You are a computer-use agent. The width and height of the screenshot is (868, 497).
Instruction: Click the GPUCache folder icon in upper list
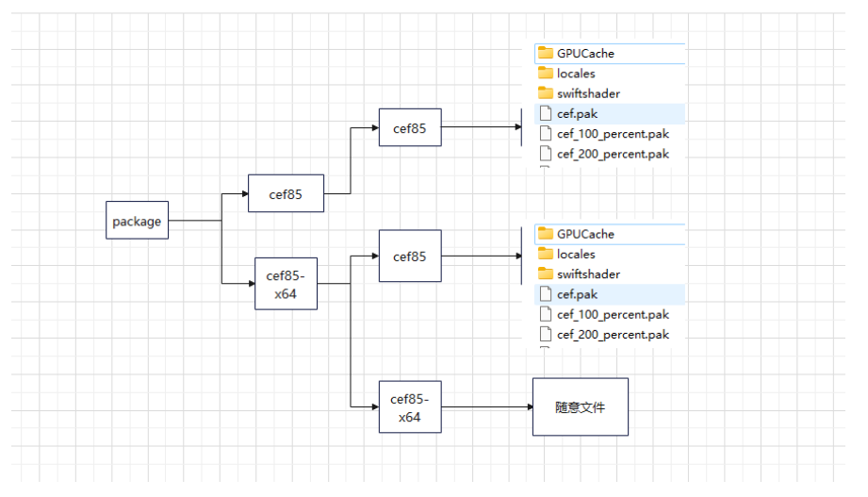coord(546,54)
